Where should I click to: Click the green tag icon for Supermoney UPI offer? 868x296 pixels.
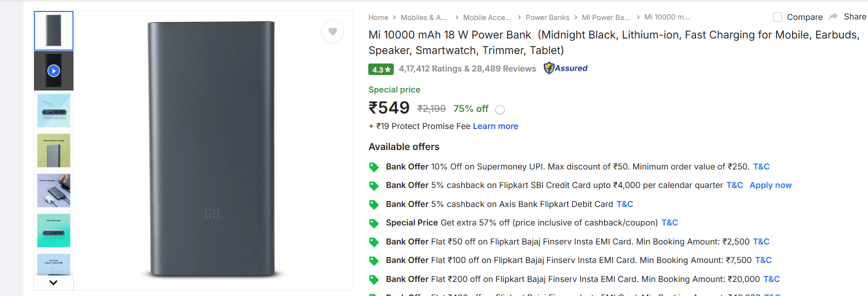374,167
